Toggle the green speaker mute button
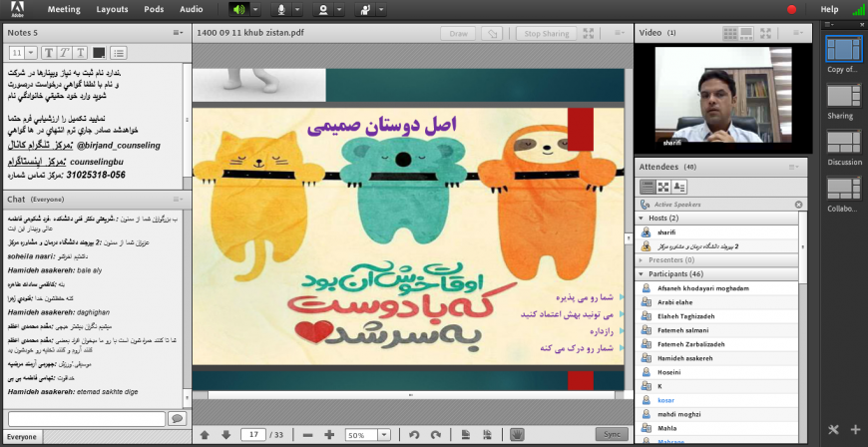The height and width of the screenshot is (447, 868). [x=239, y=9]
